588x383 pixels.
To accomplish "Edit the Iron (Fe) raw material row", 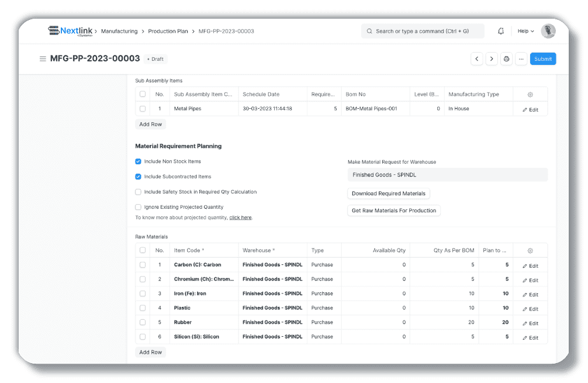I will pyautogui.click(x=530, y=295).
